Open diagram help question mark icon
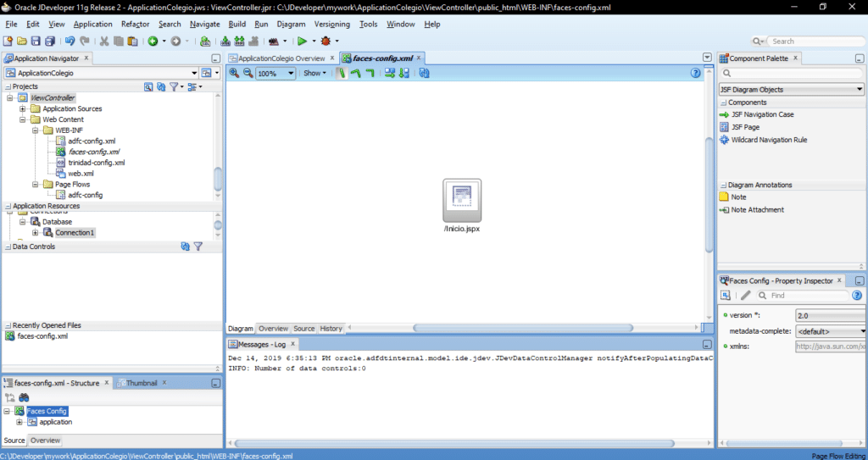 [x=696, y=73]
